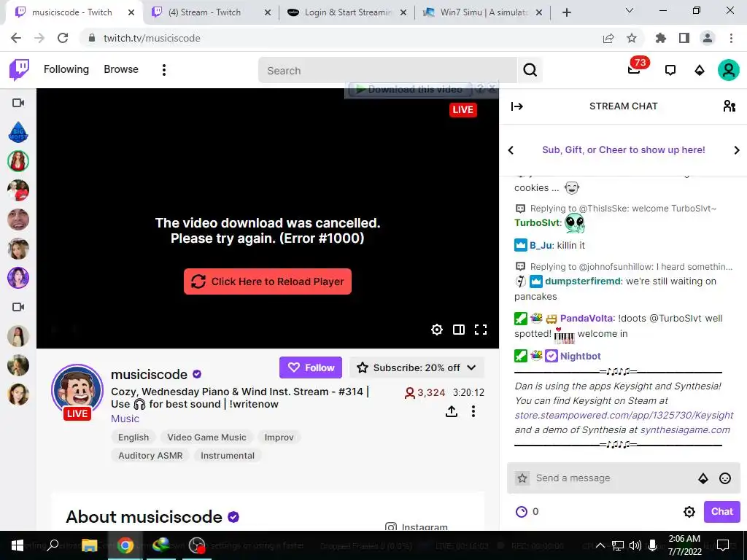747x560 pixels.
Task: Show next leaderboard item with right chevron
Action: (x=737, y=150)
